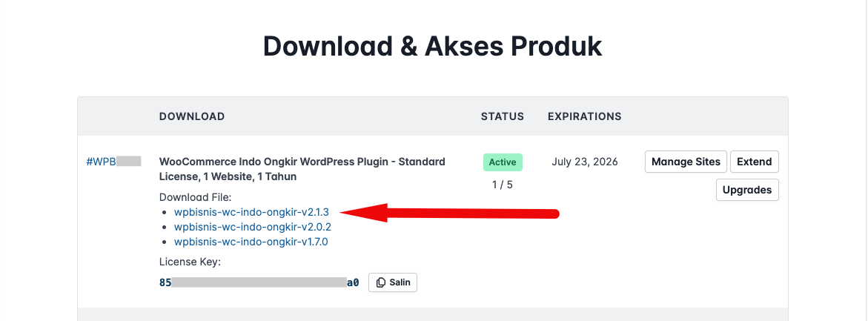This screenshot has height=321, width=868.
Task: Click the EXPIRATIONS column header
Action: pyautogui.click(x=584, y=116)
